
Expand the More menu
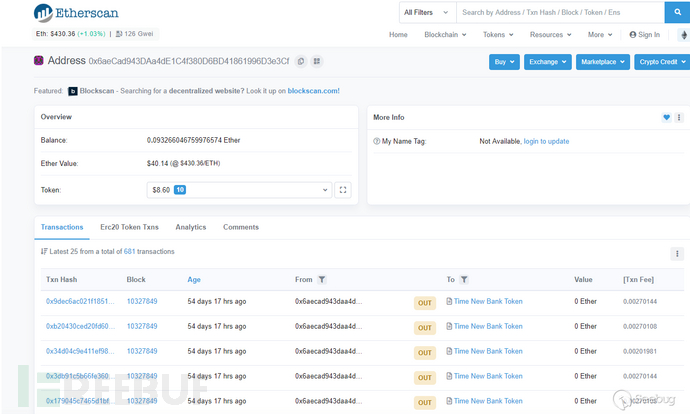pos(600,35)
